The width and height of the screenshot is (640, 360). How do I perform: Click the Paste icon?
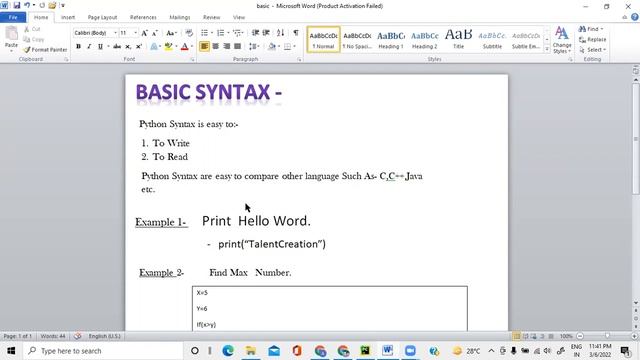pos(11,33)
